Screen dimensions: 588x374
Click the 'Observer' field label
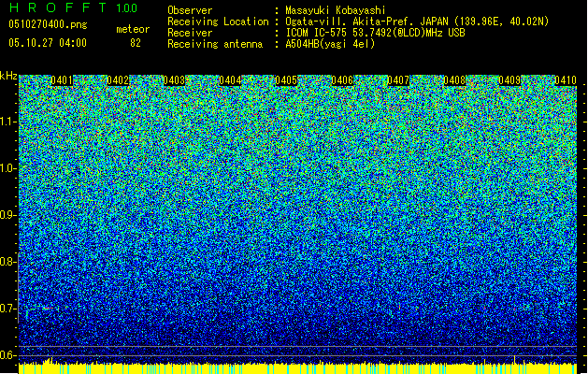[x=190, y=10]
